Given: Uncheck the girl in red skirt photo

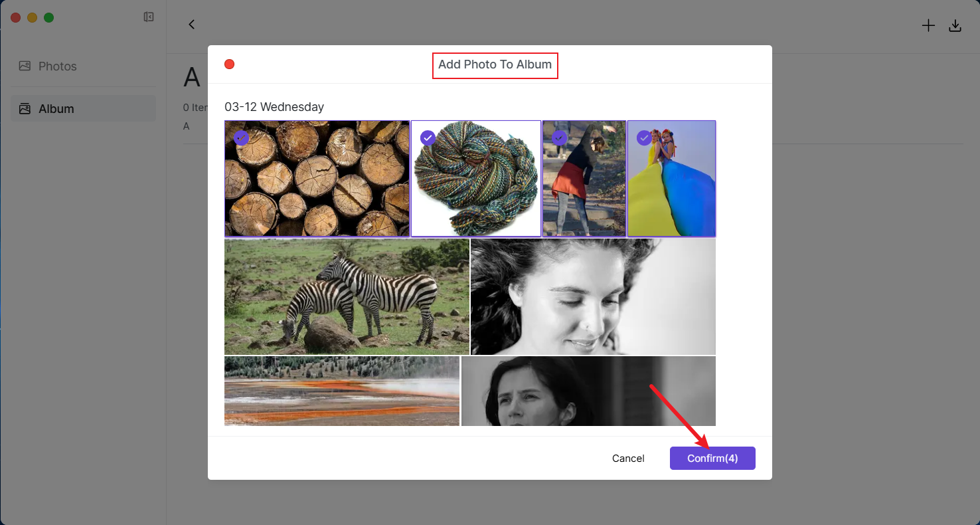Looking at the screenshot, I should coord(559,138).
